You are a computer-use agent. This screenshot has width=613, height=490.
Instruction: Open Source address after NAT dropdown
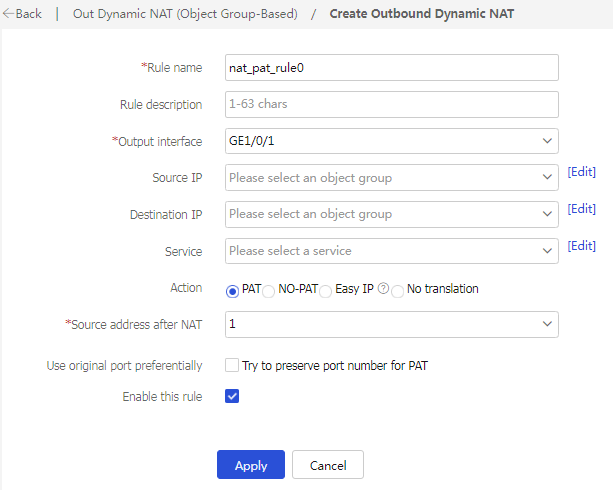click(x=391, y=324)
